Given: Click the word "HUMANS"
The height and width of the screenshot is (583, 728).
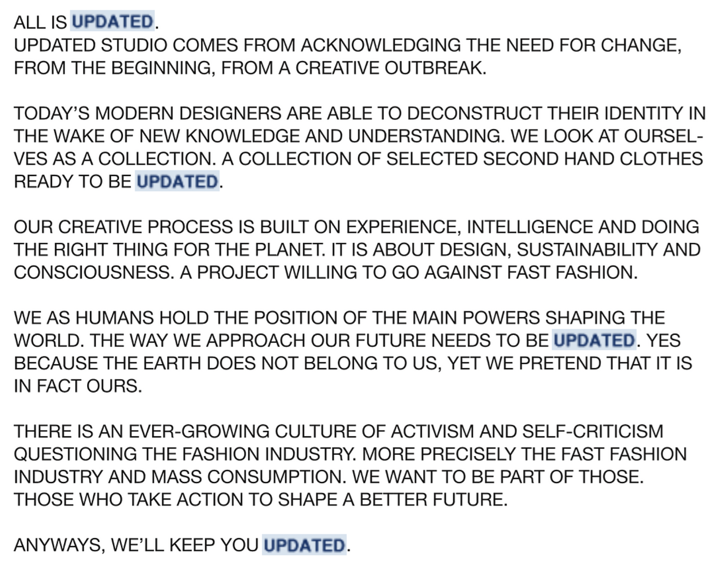Looking at the screenshot, I should pyautogui.click(x=114, y=318).
